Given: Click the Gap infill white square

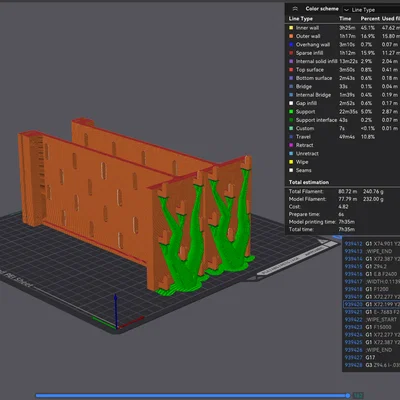Looking at the screenshot, I should click(x=291, y=103).
